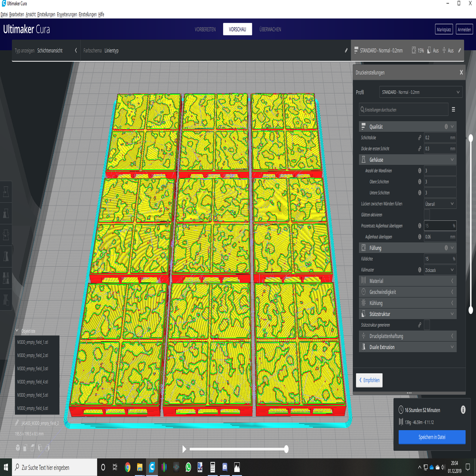Click Speichern in Datei button
Viewport: 476px width, 476px height.
432,437
